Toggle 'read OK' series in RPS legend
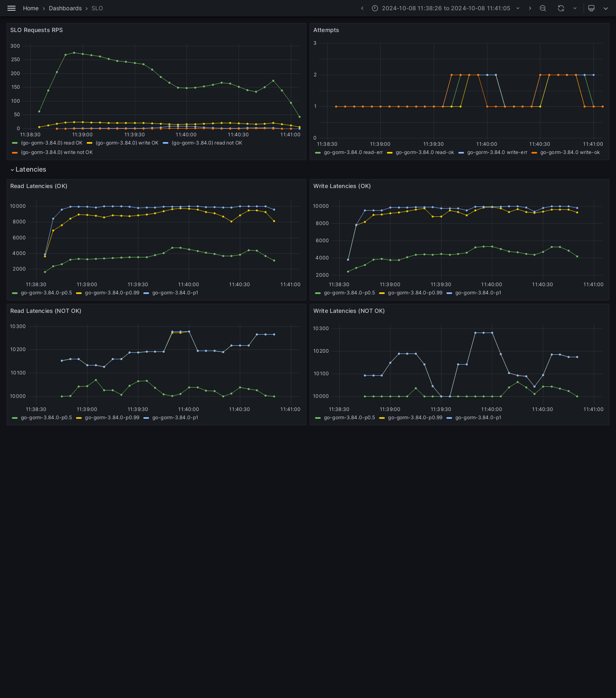Screen dimensions: 616x698 click(x=52, y=143)
